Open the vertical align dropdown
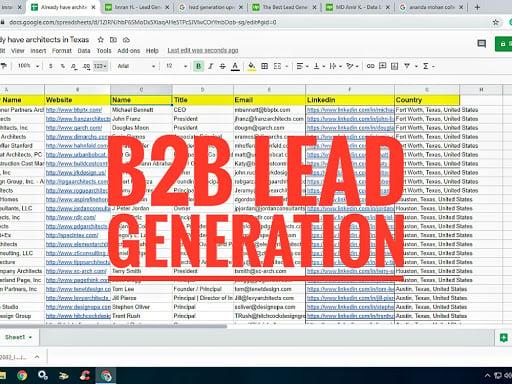The width and height of the screenshot is (512, 384). coord(319,66)
